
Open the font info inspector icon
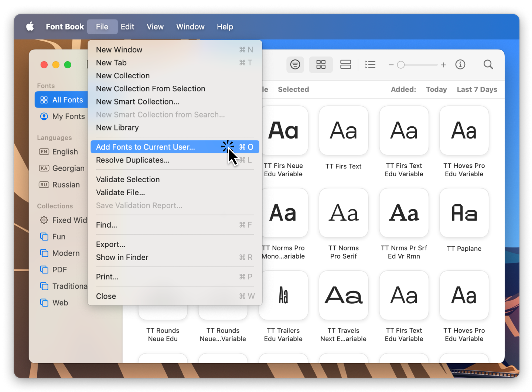click(x=460, y=65)
